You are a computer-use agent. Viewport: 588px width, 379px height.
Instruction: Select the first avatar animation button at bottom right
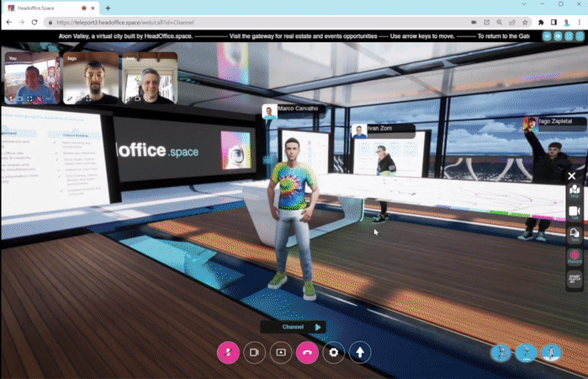pos(501,353)
